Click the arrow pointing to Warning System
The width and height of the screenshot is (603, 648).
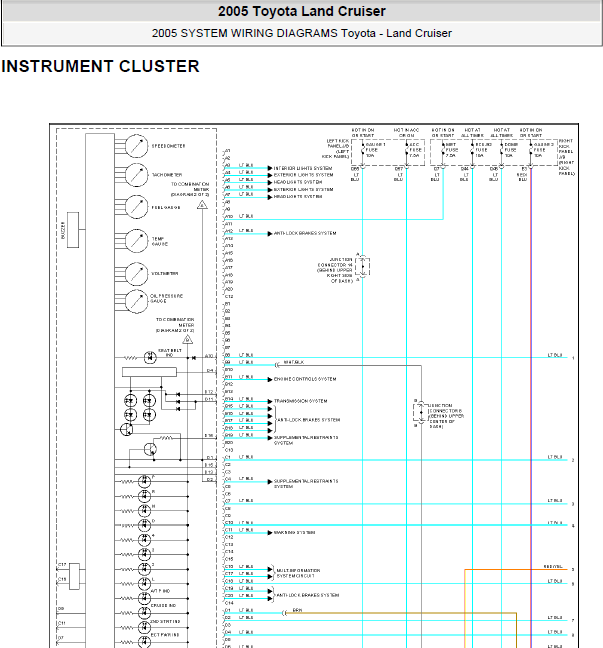pos(270,533)
